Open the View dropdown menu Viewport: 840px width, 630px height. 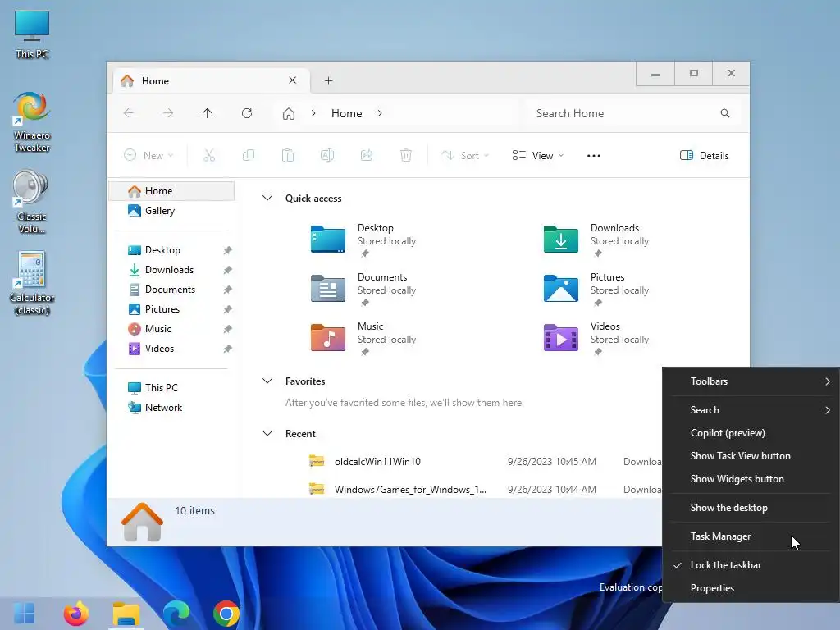pyautogui.click(x=537, y=155)
